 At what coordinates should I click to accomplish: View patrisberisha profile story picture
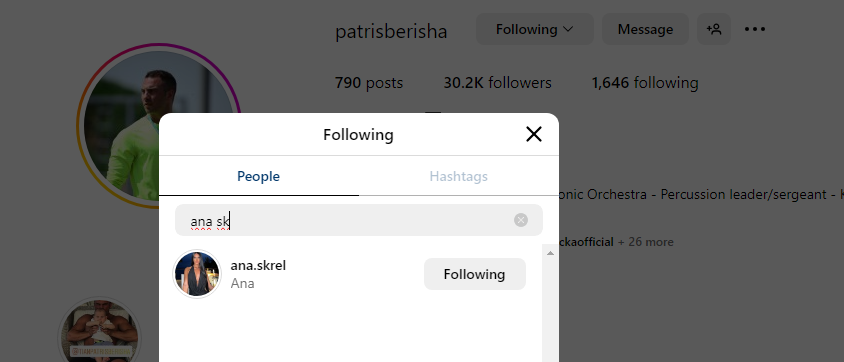[x=159, y=125]
